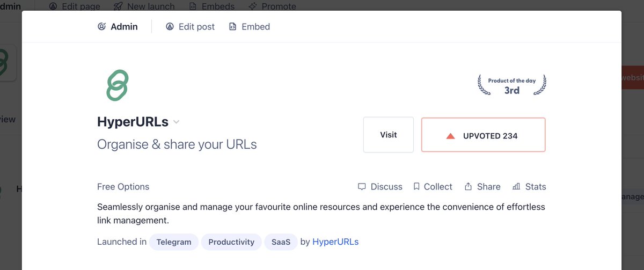Open the HyperURLs maker link
The image size is (644, 270).
click(335, 242)
